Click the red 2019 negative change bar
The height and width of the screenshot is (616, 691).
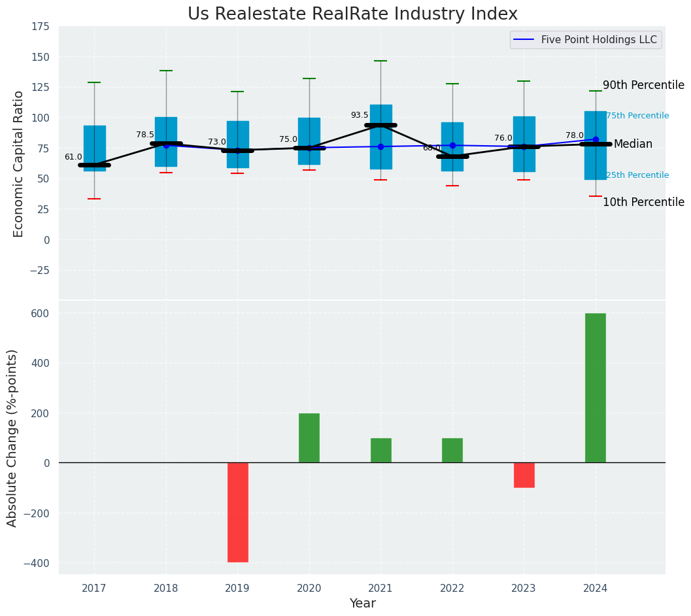tap(237, 512)
